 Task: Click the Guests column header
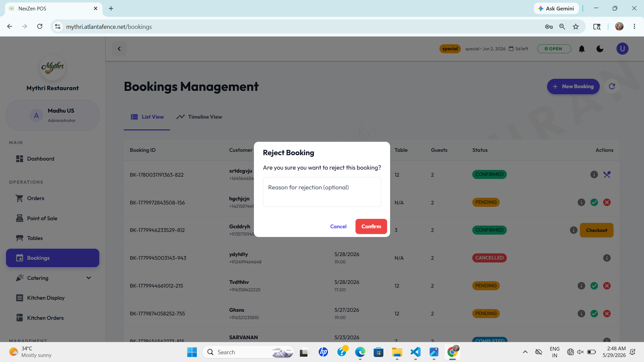439,150
